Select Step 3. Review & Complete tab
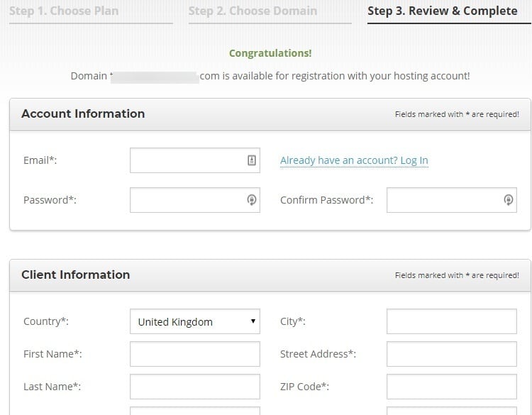Viewport: 532px width, 415px height. click(x=443, y=11)
